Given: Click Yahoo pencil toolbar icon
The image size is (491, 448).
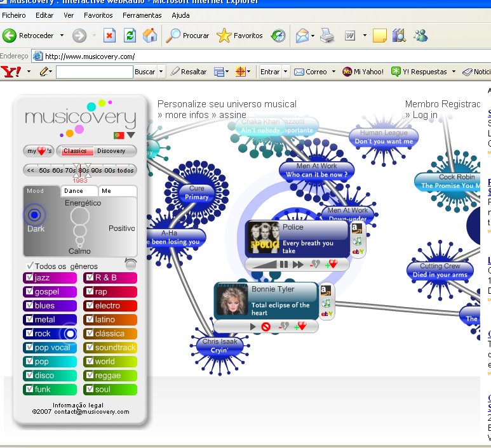Looking at the screenshot, I should click(x=44, y=72).
